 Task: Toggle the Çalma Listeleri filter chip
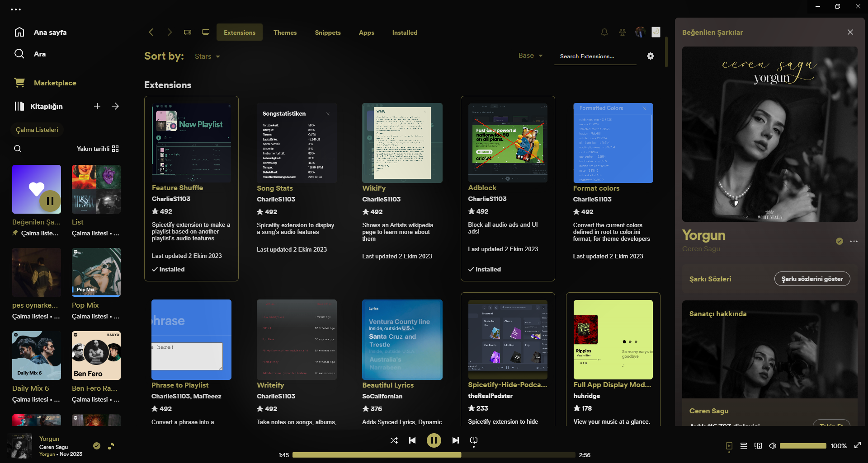(37, 130)
